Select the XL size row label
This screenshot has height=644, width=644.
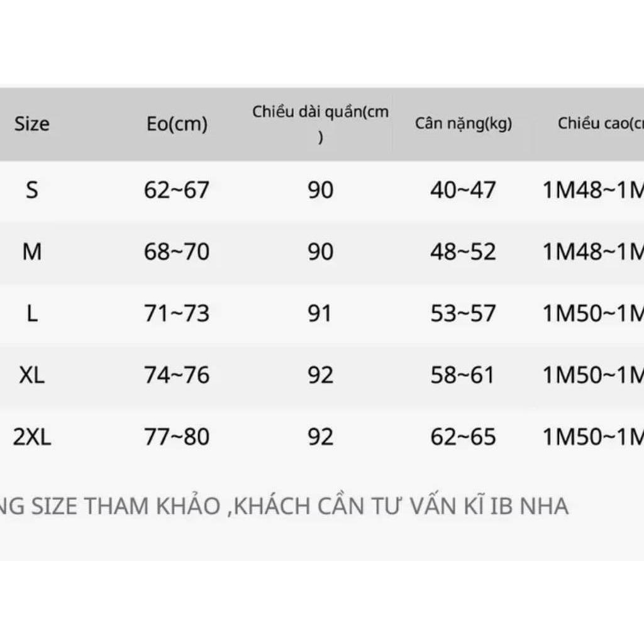pyautogui.click(x=32, y=375)
